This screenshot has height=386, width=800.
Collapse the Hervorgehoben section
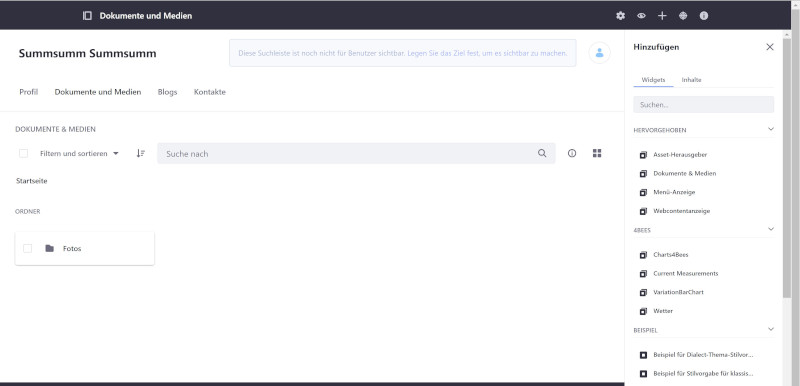pyautogui.click(x=771, y=130)
